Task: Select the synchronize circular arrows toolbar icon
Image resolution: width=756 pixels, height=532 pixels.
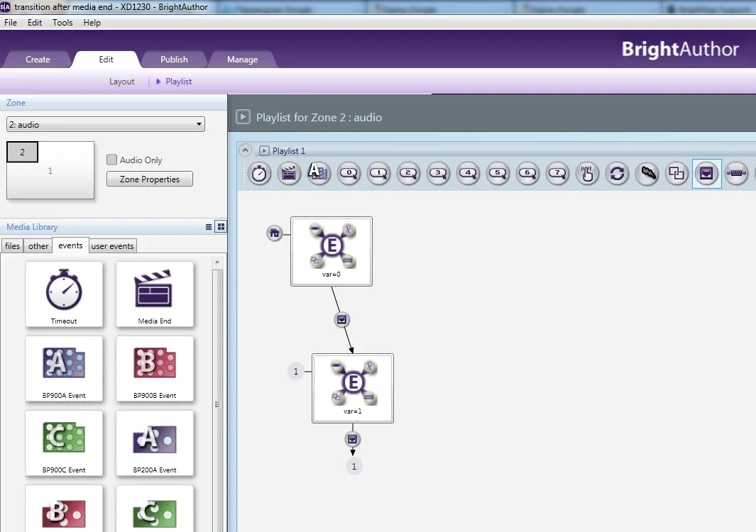Action: click(x=617, y=174)
